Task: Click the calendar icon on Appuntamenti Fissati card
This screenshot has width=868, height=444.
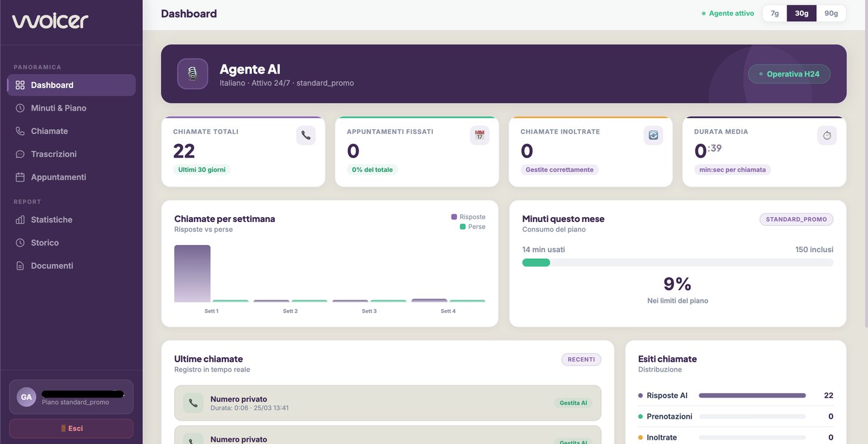Action: pyautogui.click(x=479, y=135)
